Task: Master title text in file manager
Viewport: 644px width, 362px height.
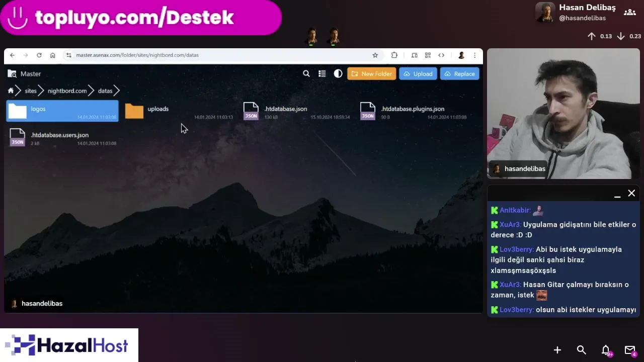Action: coord(31,74)
